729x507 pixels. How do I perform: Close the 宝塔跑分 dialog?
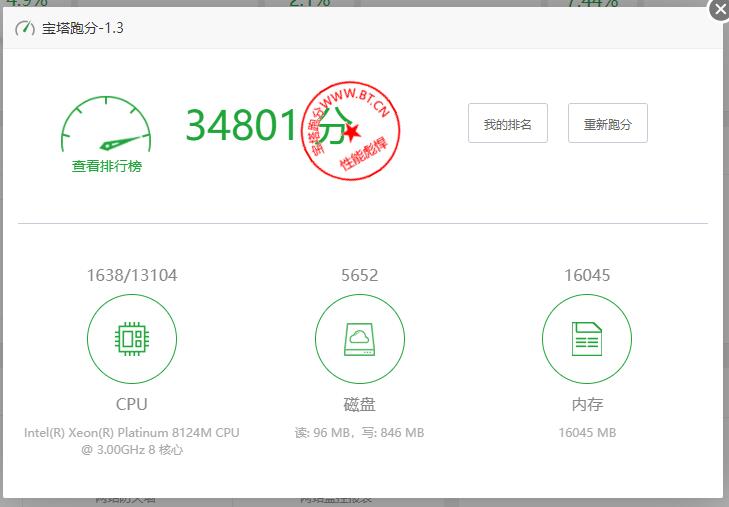point(720,9)
